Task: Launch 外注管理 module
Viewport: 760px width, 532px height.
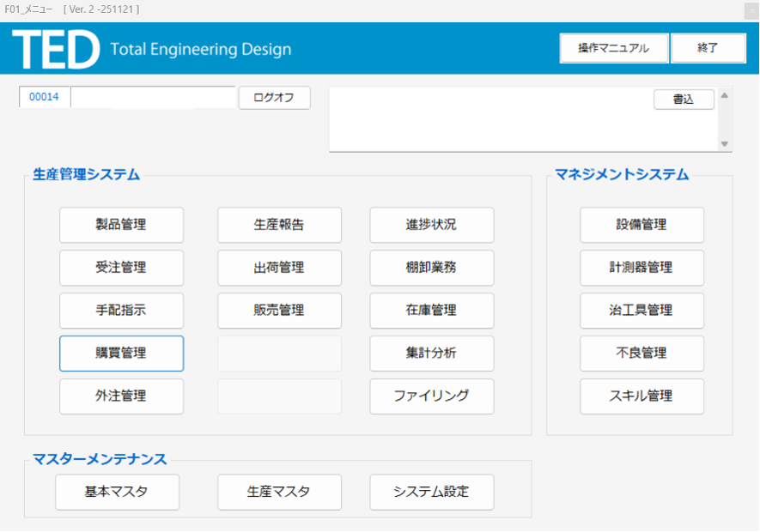Action: click(121, 396)
